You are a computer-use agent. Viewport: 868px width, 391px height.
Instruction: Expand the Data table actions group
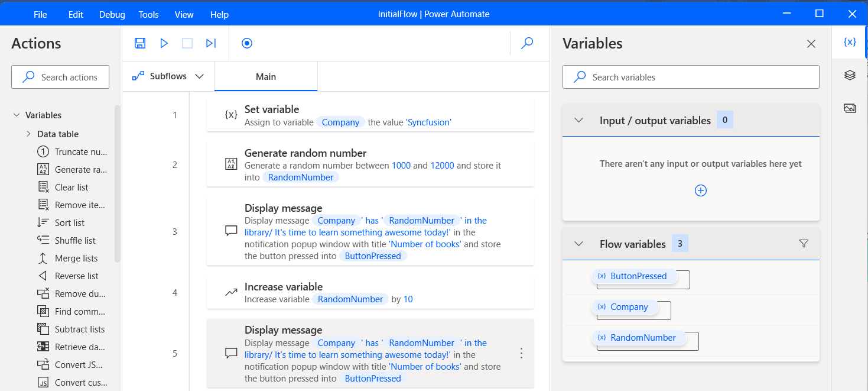28,134
